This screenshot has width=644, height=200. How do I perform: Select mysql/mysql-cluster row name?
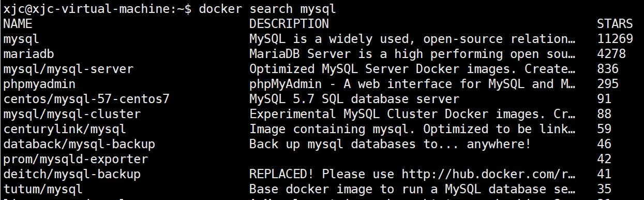(72, 114)
